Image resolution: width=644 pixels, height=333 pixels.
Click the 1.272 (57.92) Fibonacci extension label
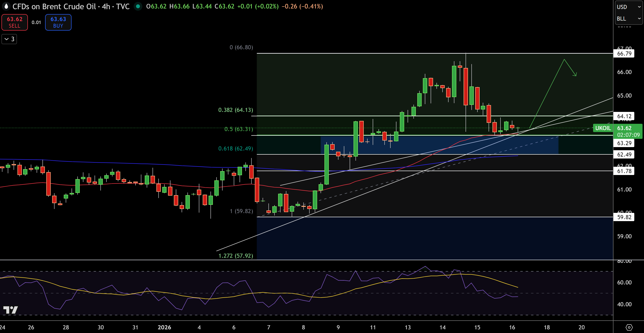click(235, 256)
